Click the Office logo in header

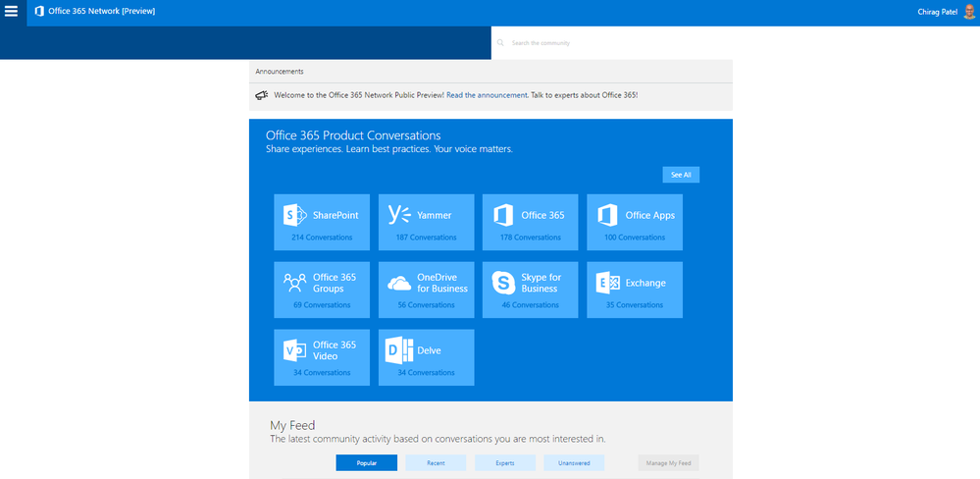[39, 11]
